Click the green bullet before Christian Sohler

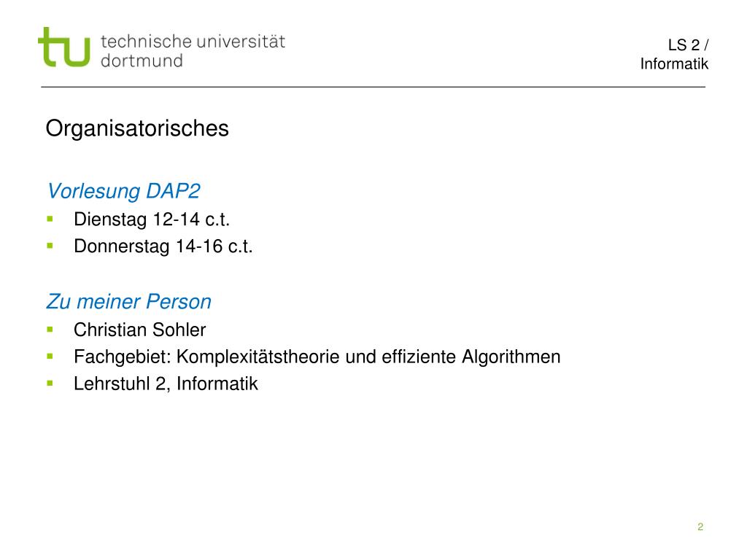pos(50,329)
